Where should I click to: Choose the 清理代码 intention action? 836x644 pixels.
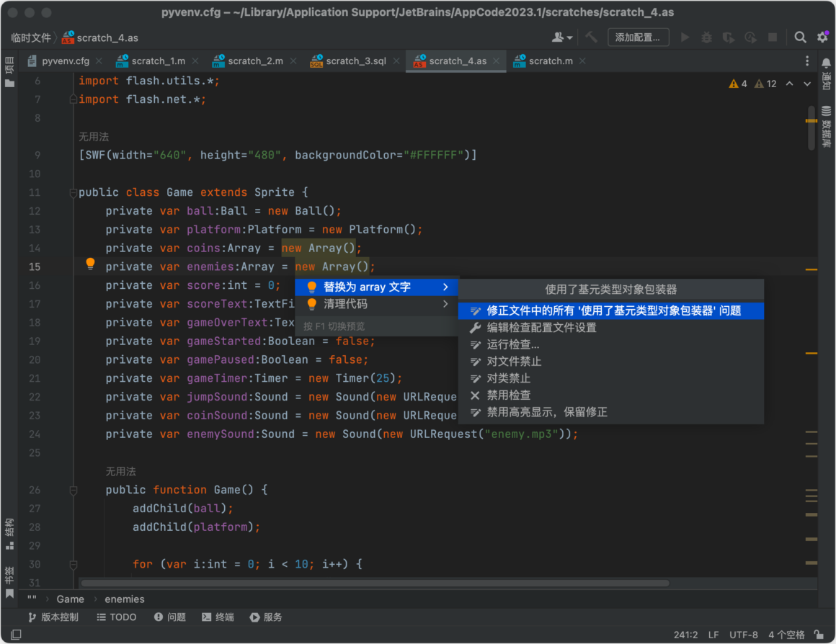click(x=376, y=304)
